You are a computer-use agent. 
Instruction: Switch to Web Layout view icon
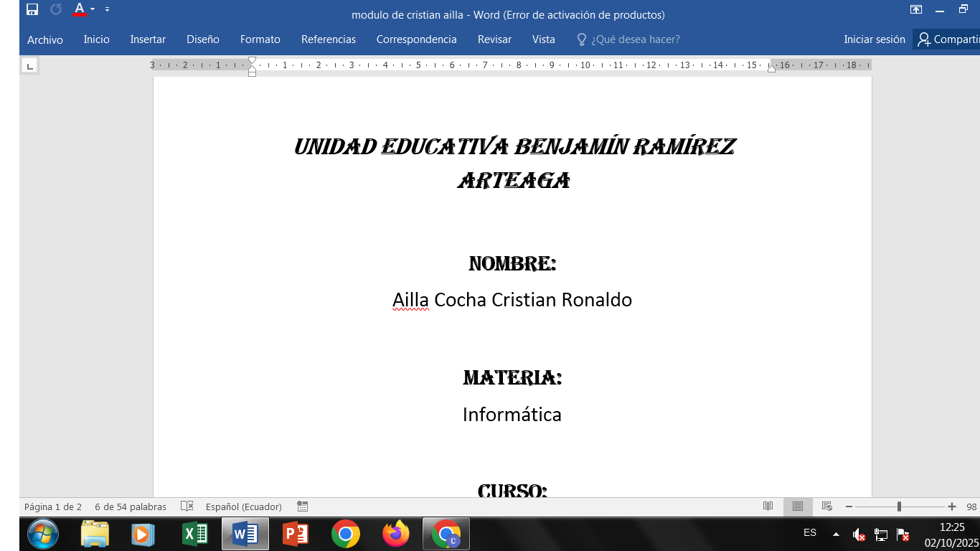click(x=826, y=507)
